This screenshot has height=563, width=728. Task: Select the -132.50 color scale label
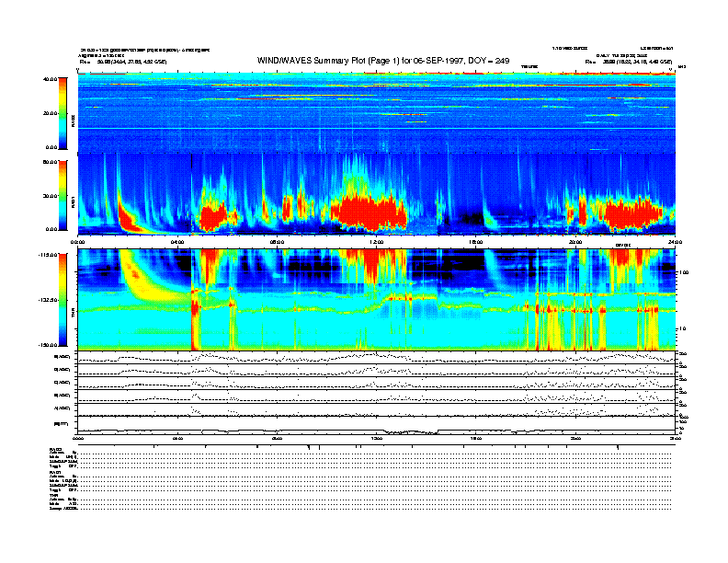[48, 300]
